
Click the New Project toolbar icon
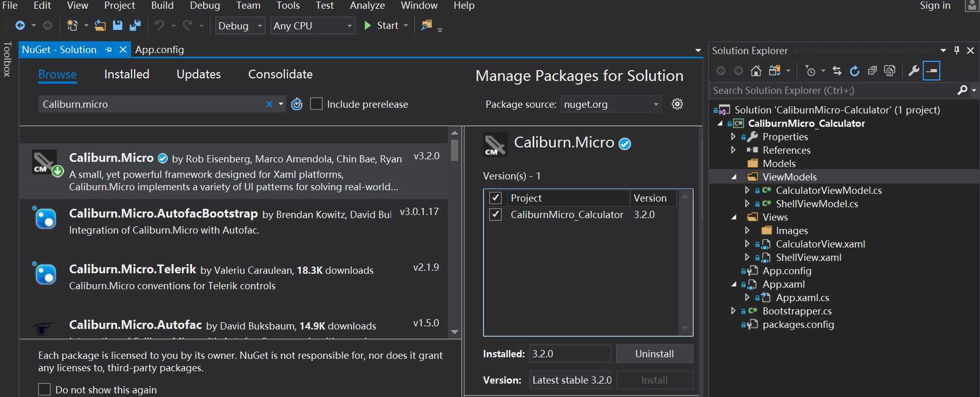[72, 25]
